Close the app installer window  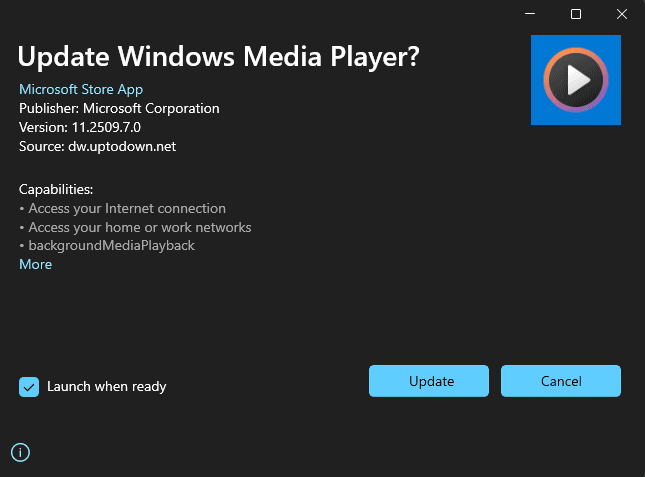(621, 14)
